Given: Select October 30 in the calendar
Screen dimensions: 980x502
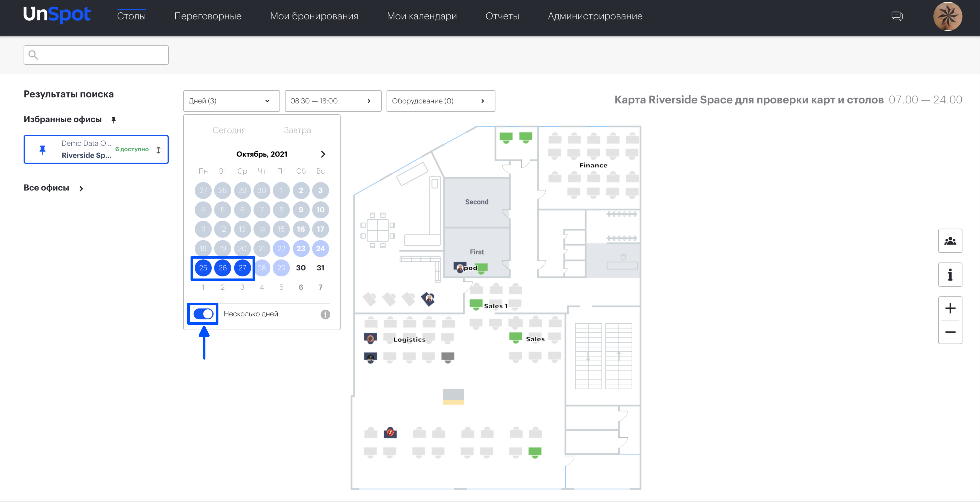Looking at the screenshot, I should coord(301,268).
